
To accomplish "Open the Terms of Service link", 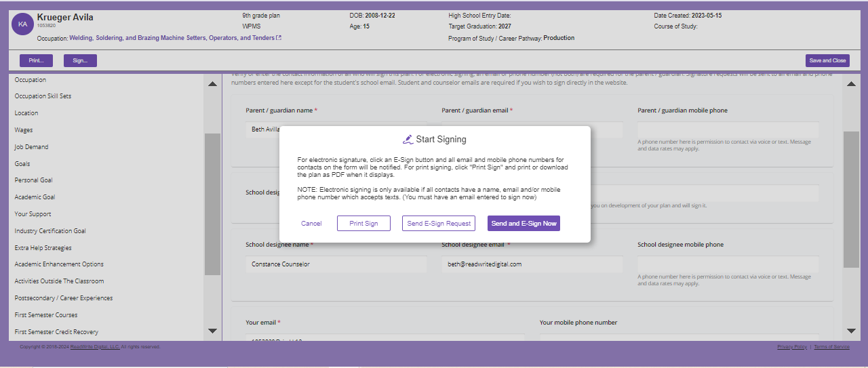I will point(831,347).
